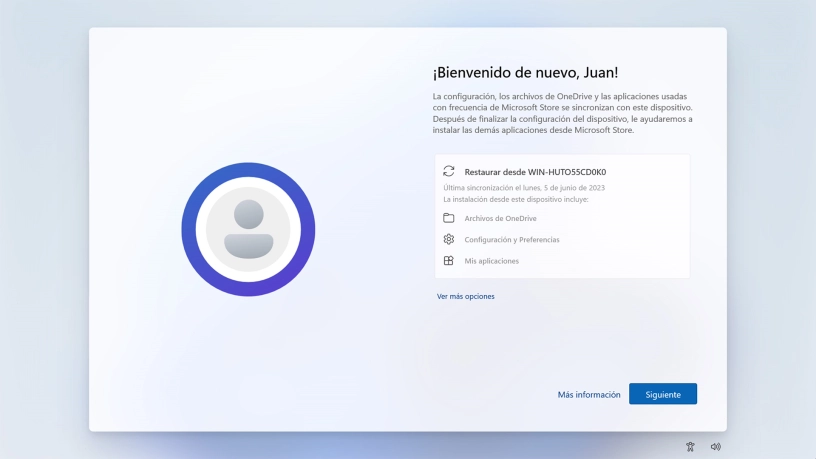Click the ¡Bienvenido de nuevo, Juan! heading

[525, 72]
